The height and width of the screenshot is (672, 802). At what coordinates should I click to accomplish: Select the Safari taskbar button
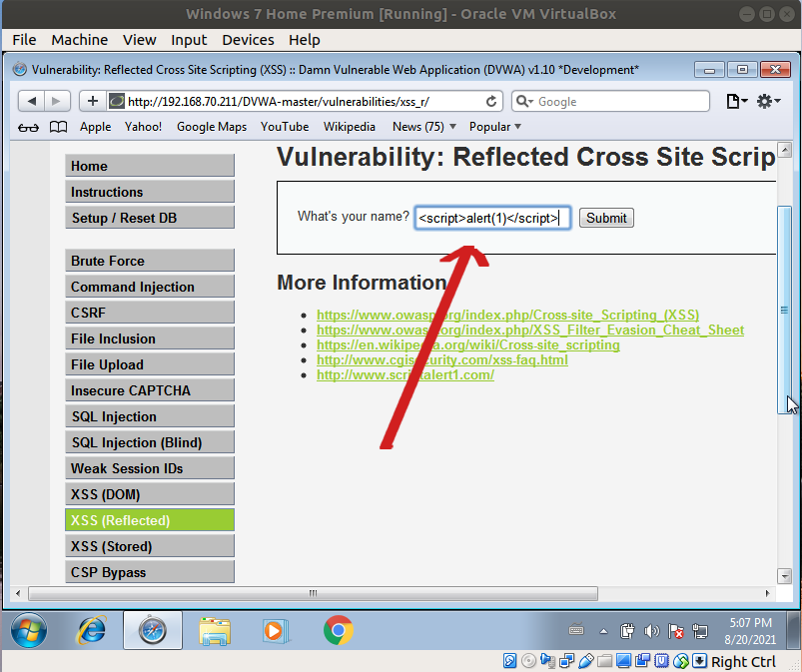pos(153,630)
